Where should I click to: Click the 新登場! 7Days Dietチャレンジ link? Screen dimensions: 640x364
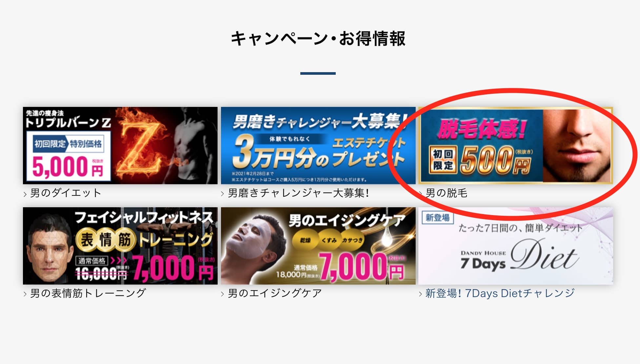[500, 293]
